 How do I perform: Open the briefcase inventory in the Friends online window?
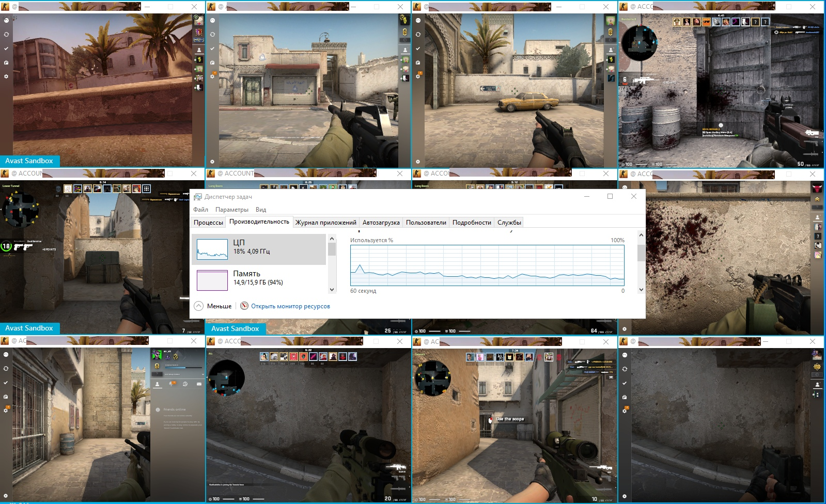click(x=6, y=397)
